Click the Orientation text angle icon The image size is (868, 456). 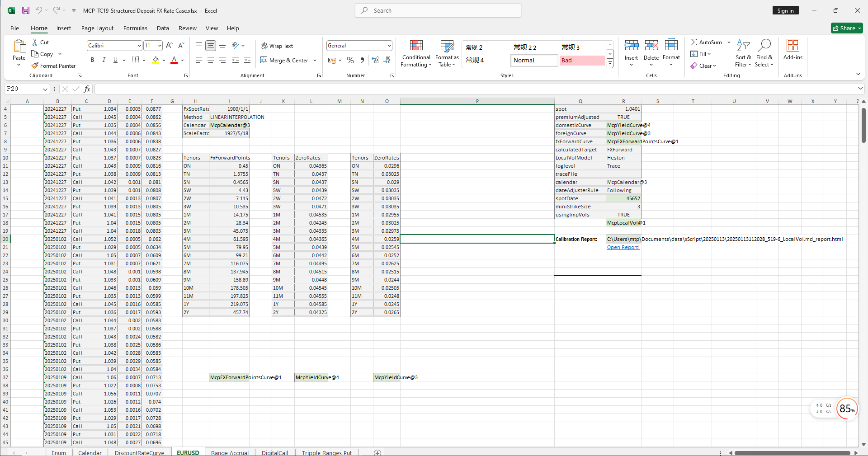tap(236, 45)
